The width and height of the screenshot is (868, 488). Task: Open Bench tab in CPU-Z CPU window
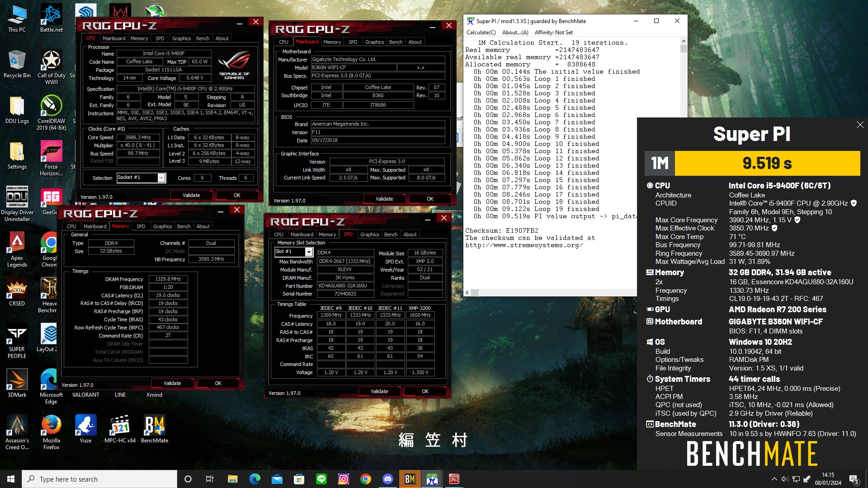[x=203, y=38]
